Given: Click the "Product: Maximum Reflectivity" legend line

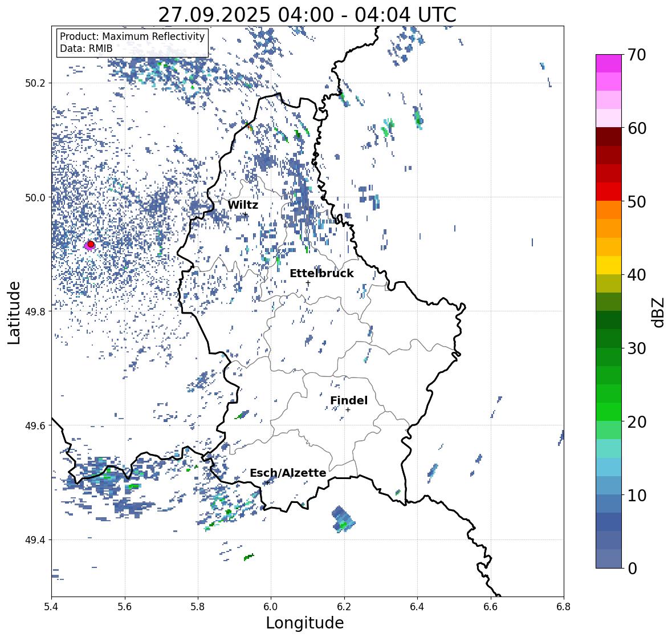Looking at the screenshot, I should [132, 36].
